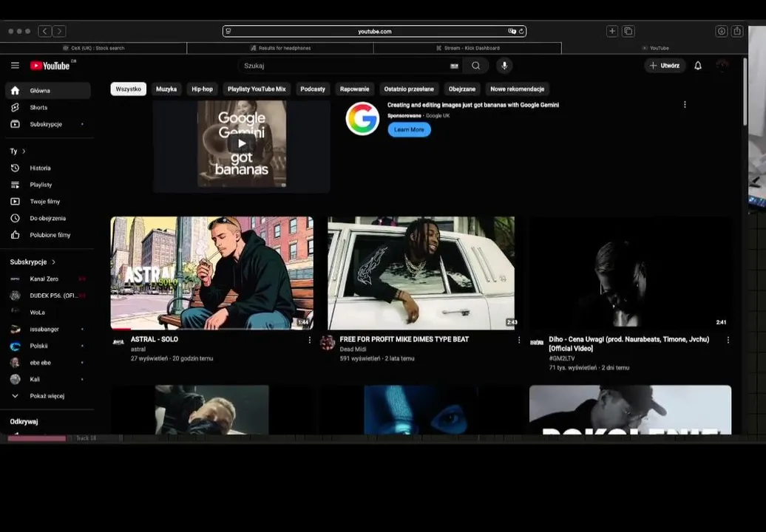Open Do obejrzenia watch later
The image size is (766, 532).
[x=48, y=218]
